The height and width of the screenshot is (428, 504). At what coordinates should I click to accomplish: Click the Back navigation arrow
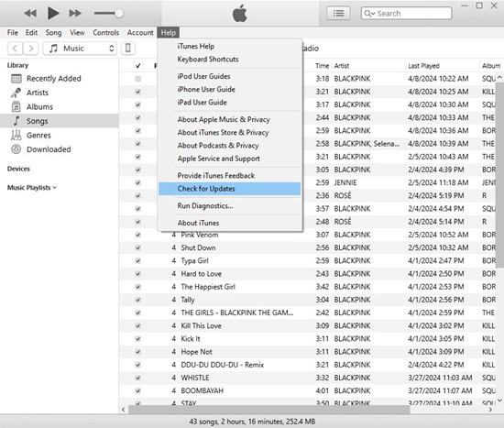tap(15, 49)
